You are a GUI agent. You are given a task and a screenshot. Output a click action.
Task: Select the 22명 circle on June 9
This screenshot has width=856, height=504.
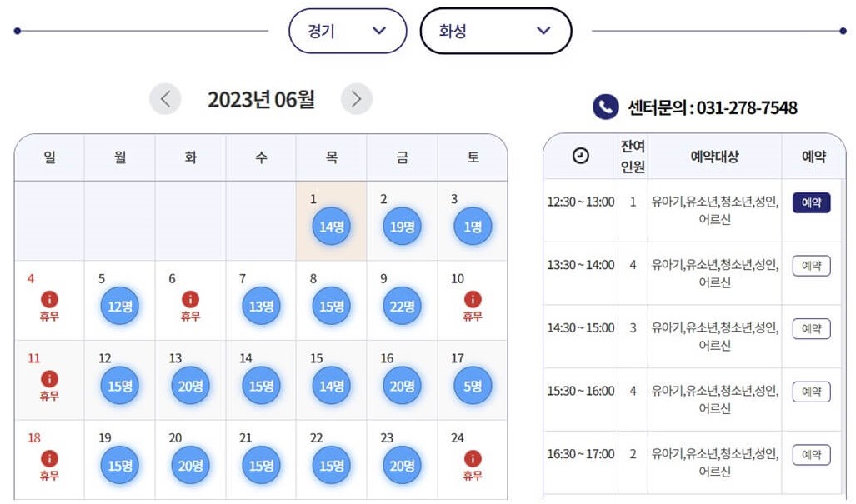402,306
